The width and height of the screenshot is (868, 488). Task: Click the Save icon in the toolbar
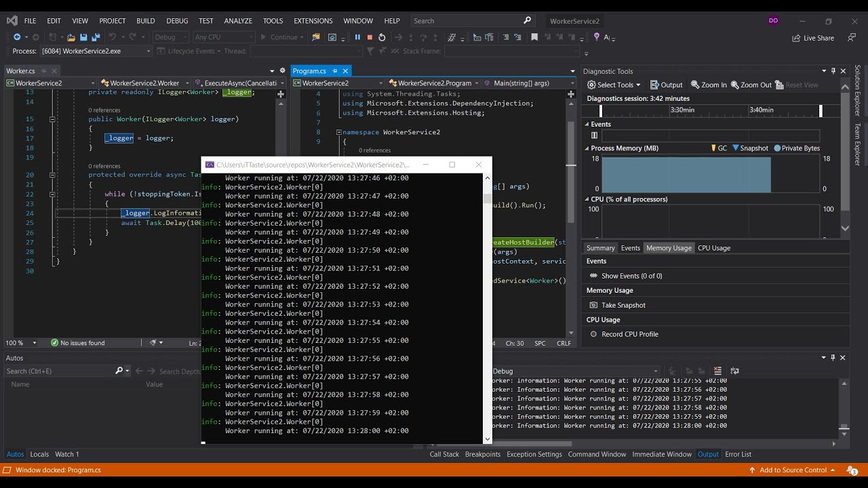click(83, 37)
